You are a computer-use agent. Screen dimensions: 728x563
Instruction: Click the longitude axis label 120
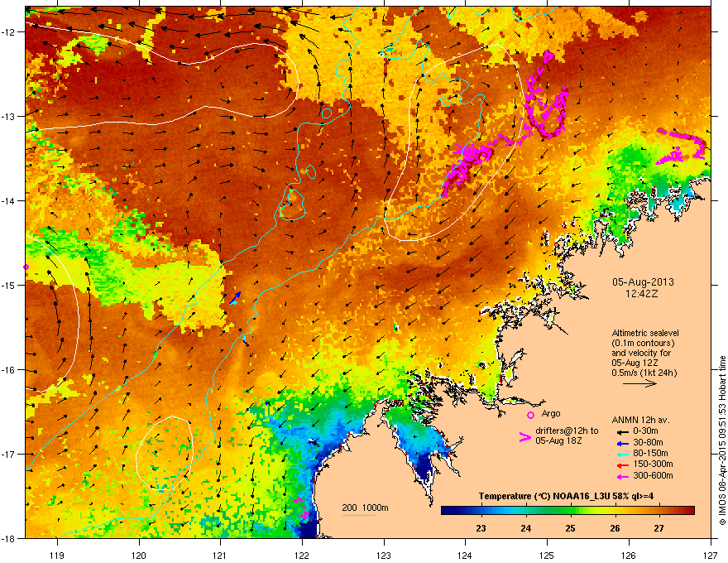pos(139,555)
